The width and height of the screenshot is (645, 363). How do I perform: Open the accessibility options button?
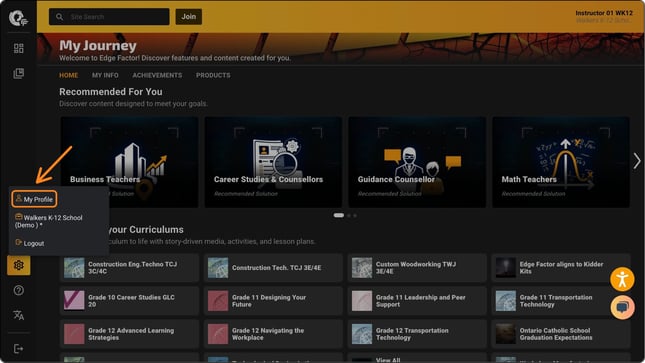(x=622, y=279)
